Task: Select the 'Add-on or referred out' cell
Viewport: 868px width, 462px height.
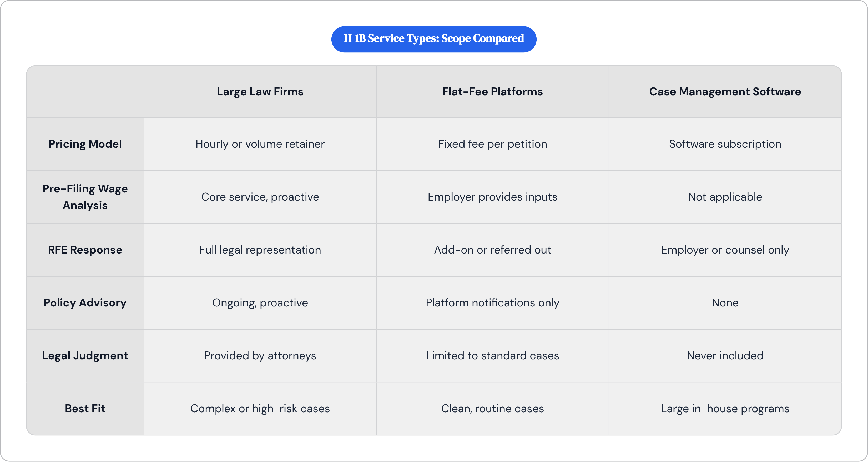Action: [493, 250]
